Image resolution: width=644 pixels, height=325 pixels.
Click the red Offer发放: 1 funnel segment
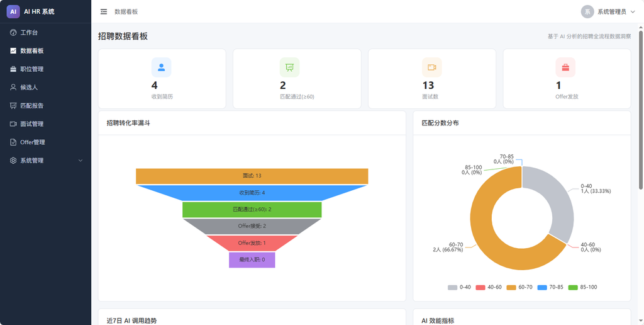tap(252, 243)
